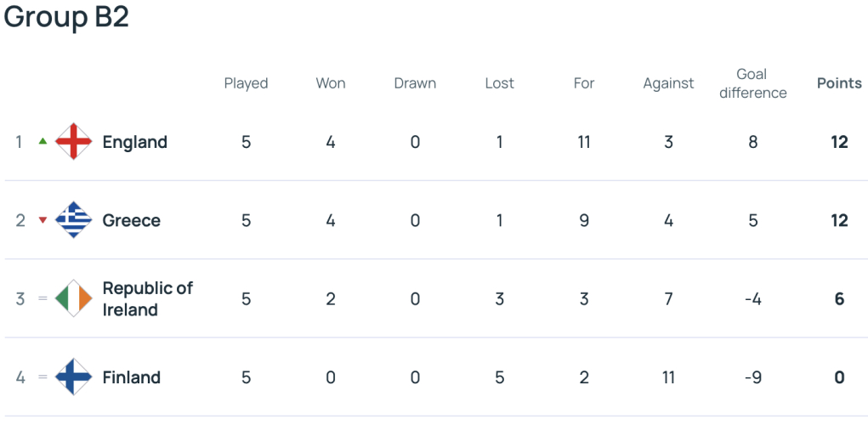Open the Greece team link
The image size is (868, 425).
coord(131,221)
